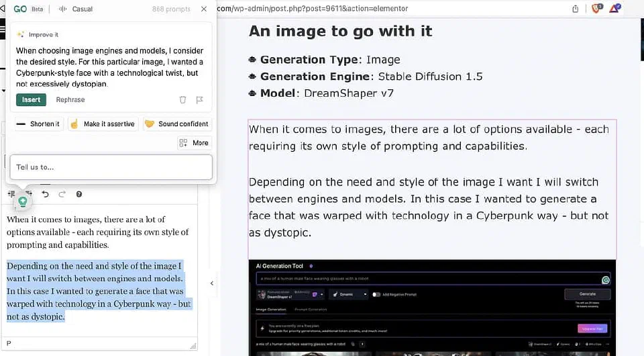Click the Upgrade Plan button in image

(x=592, y=328)
